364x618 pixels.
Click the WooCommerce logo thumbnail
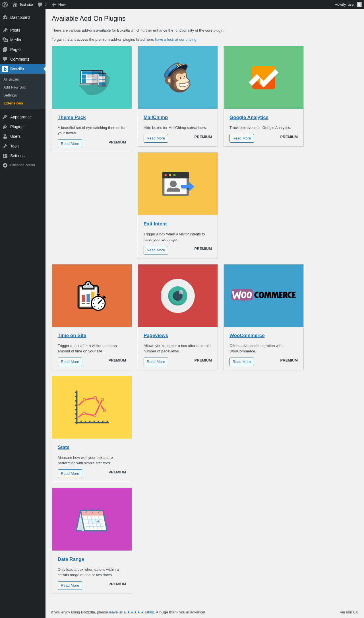click(x=264, y=296)
